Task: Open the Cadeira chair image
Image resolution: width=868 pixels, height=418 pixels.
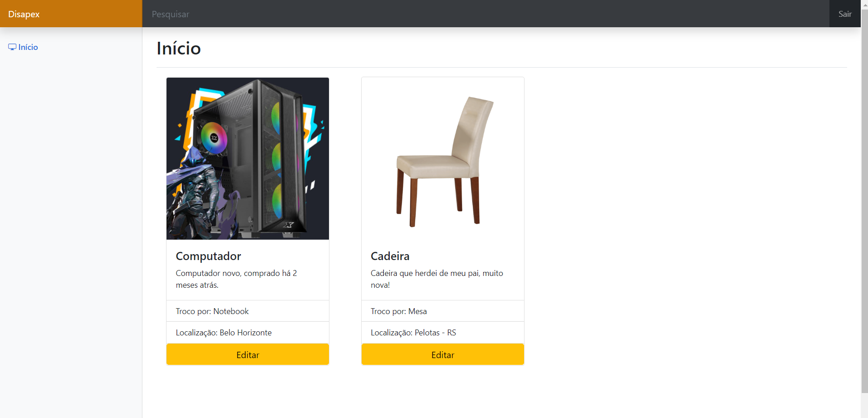Action: (443, 158)
